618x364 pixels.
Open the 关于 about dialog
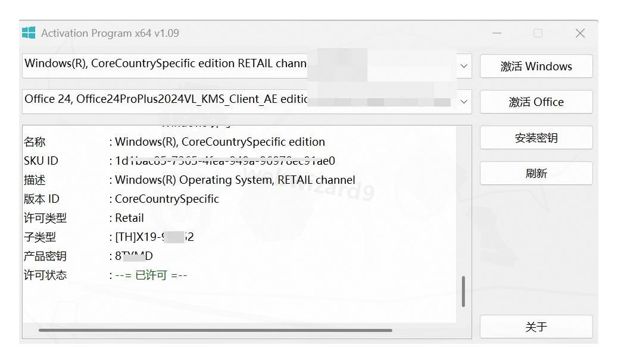click(536, 327)
